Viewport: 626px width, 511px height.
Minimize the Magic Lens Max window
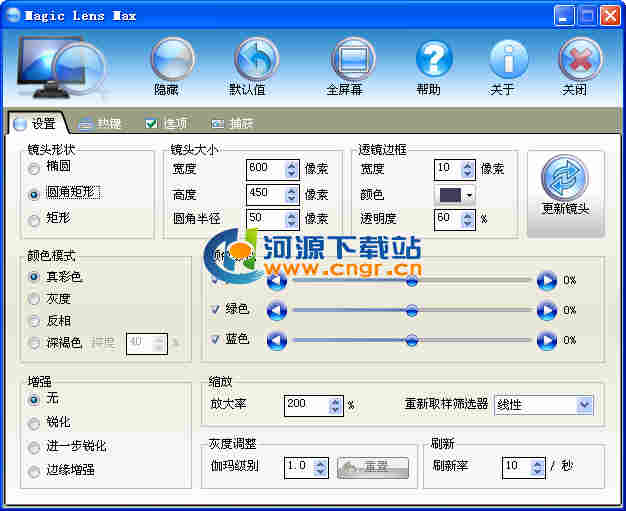pyautogui.click(x=565, y=16)
